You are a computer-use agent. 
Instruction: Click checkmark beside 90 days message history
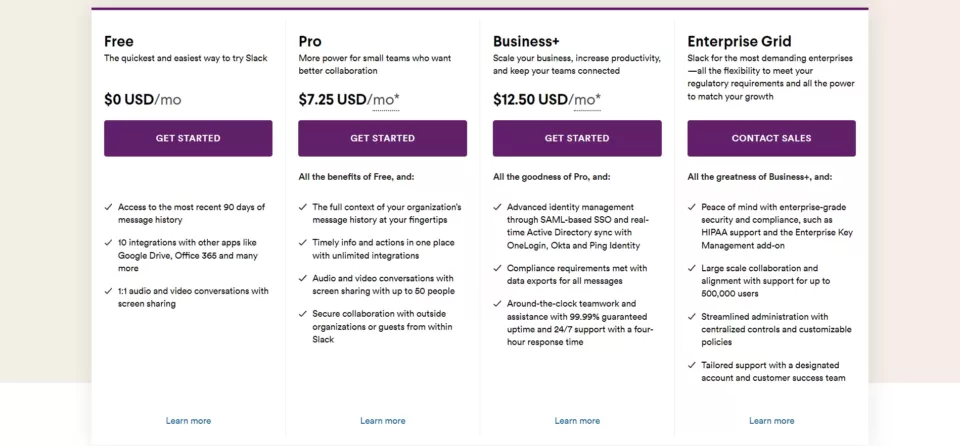(108, 207)
